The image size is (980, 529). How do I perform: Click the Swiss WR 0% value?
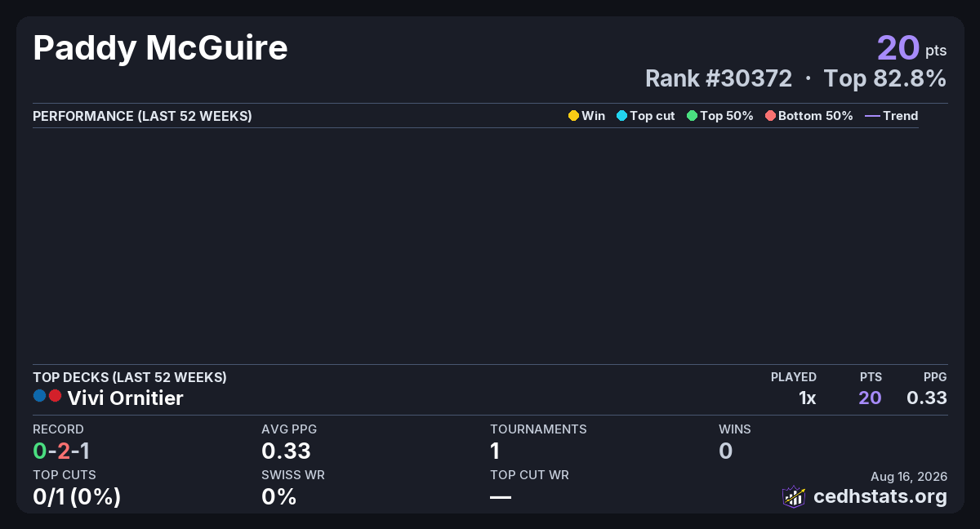[278, 496]
